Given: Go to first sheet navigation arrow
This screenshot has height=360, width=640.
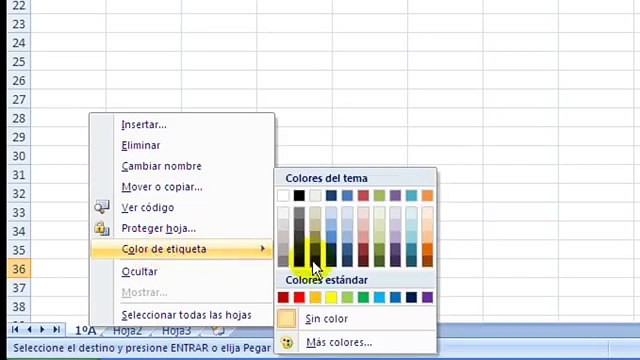Looking at the screenshot, I should coord(16,329).
